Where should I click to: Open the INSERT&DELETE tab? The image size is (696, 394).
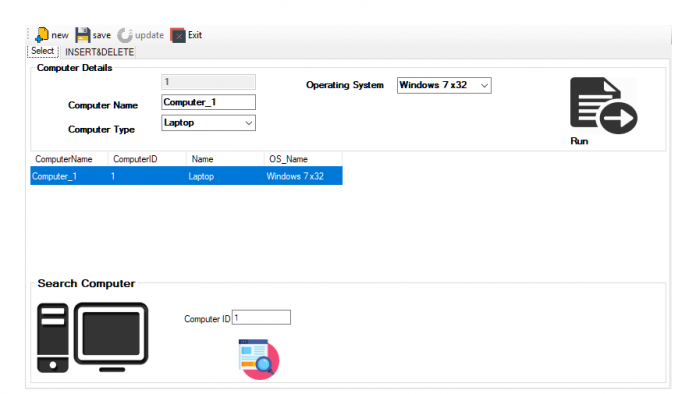[99, 52]
